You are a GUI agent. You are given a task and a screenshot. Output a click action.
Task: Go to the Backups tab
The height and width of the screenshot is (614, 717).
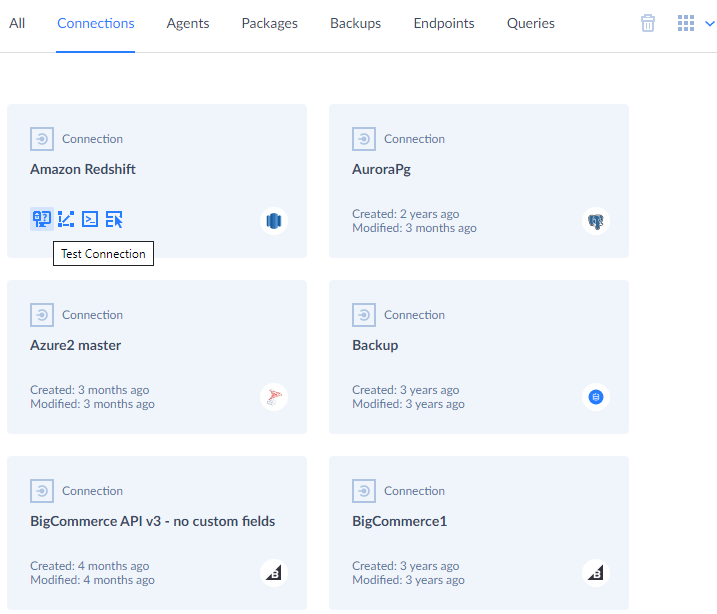click(355, 23)
